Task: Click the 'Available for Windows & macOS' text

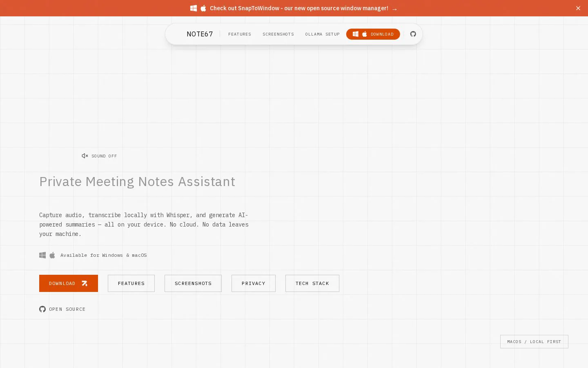Action: tap(104, 255)
